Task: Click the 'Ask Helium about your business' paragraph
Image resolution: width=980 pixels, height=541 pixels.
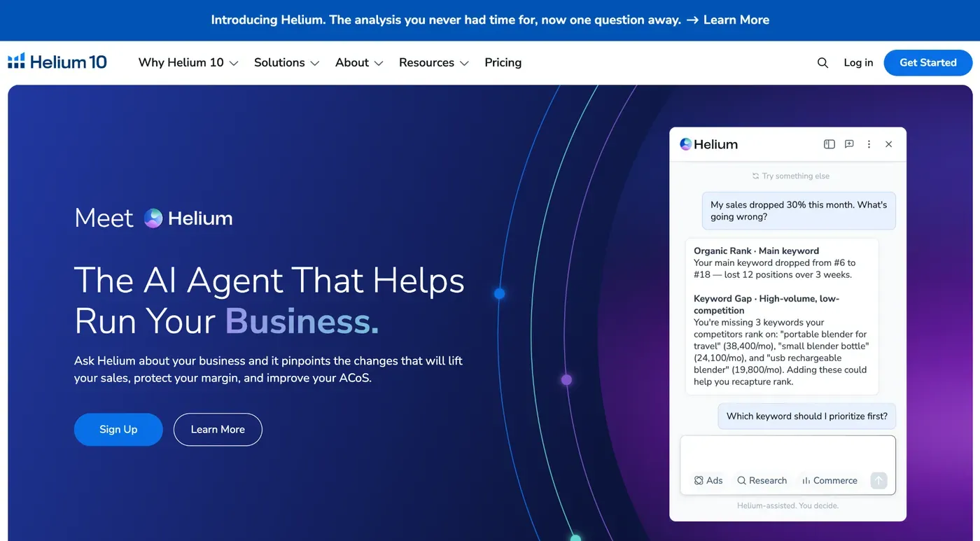Action: [268, 370]
